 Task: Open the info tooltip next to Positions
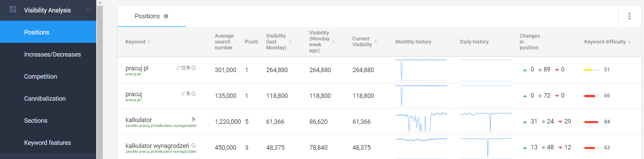[x=166, y=16]
